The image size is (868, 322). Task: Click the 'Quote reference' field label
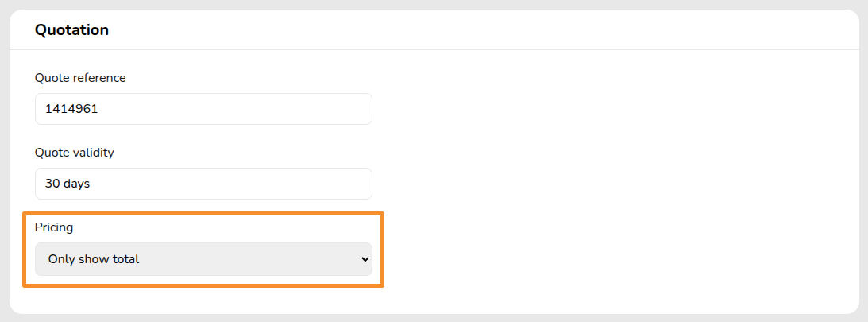pos(80,78)
